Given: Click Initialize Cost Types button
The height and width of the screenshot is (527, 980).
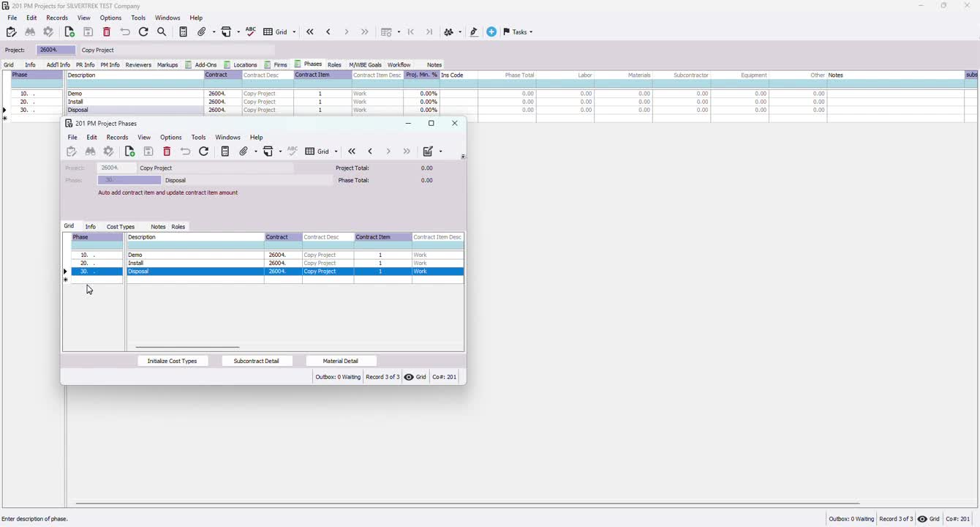Looking at the screenshot, I should (173, 361).
